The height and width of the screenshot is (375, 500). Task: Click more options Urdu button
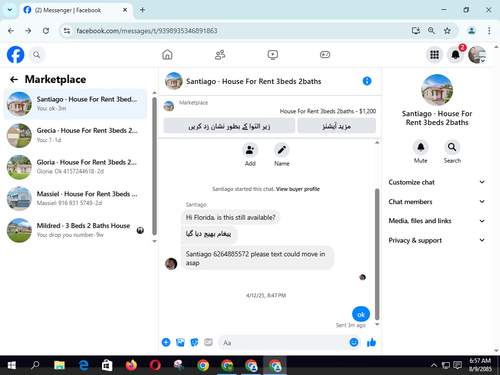337,126
